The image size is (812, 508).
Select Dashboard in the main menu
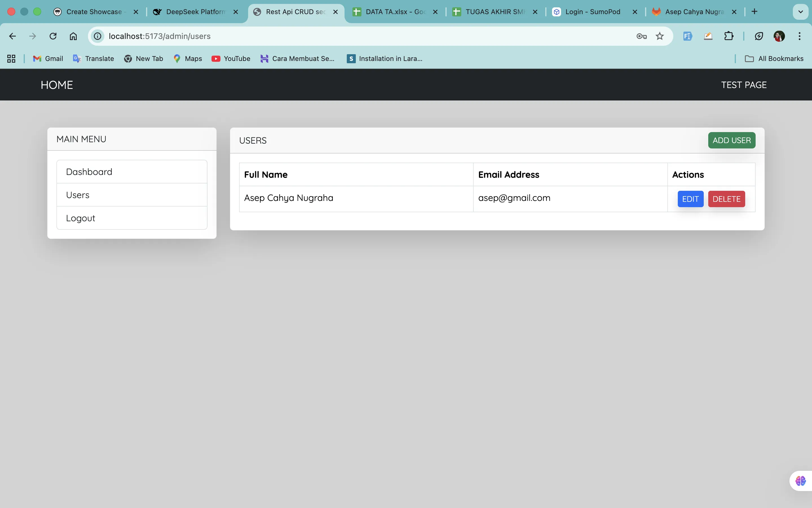point(132,172)
